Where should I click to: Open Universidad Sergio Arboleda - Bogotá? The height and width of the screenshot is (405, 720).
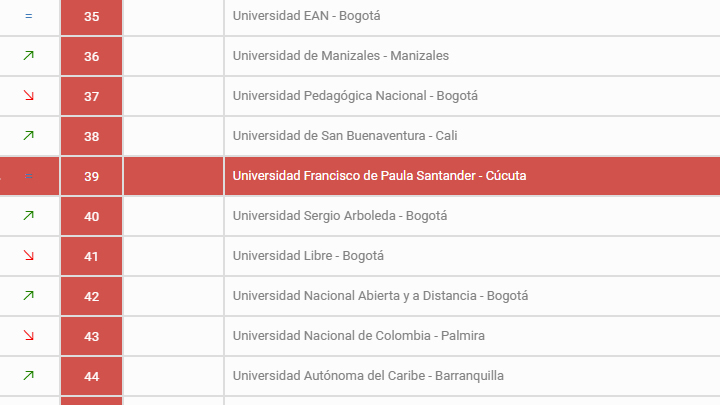coord(339,216)
